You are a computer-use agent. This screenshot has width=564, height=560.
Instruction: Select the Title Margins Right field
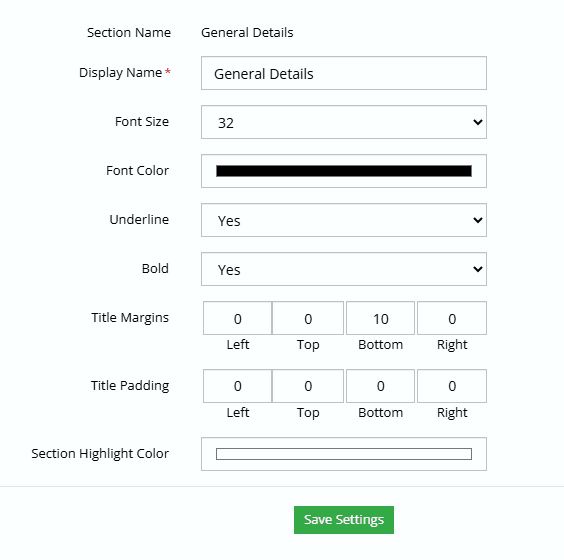(452, 318)
